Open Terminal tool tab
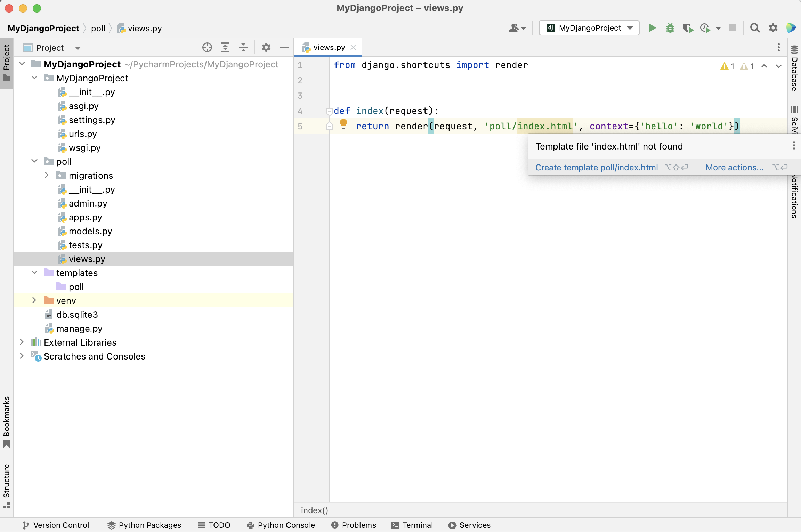 pyautogui.click(x=412, y=525)
